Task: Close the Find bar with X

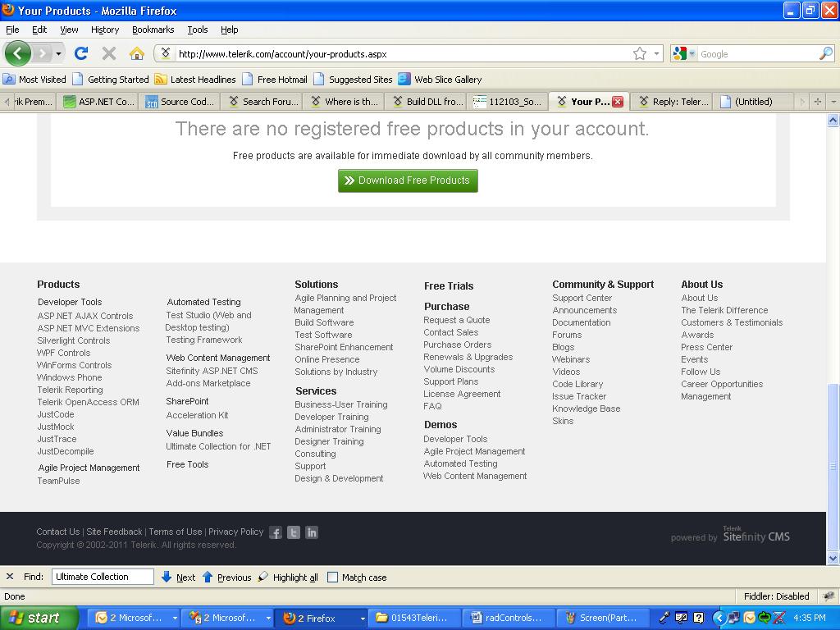Action: [10, 577]
